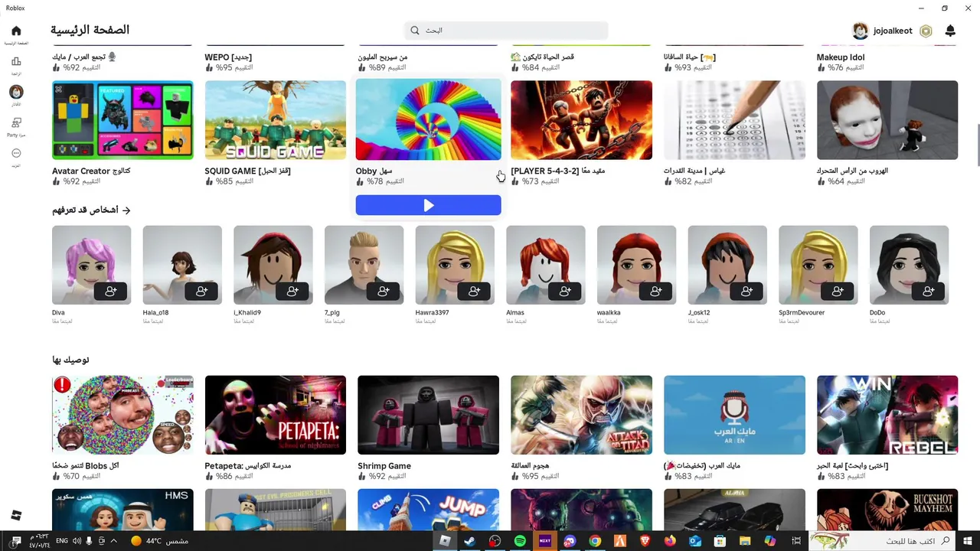Open Firefox from the taskbar
The height and width of the screenshot is (551, 980).
[670, 541]
